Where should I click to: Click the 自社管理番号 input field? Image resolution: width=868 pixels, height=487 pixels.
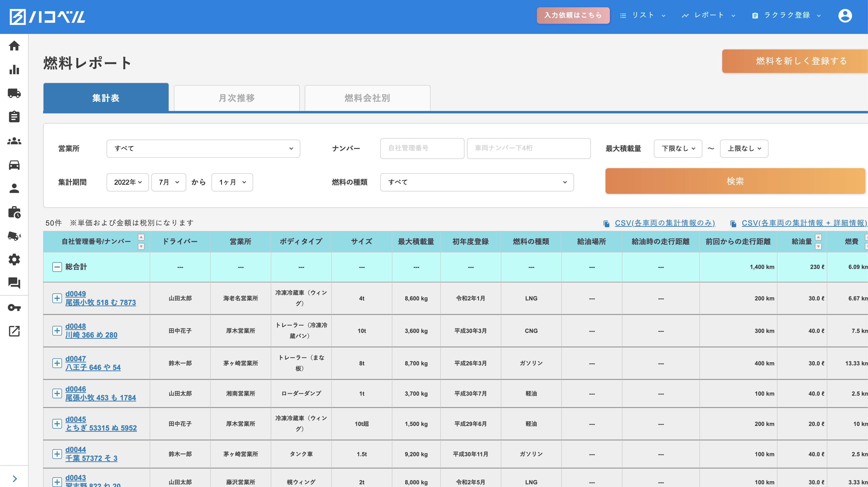click(x=422, y=148)
